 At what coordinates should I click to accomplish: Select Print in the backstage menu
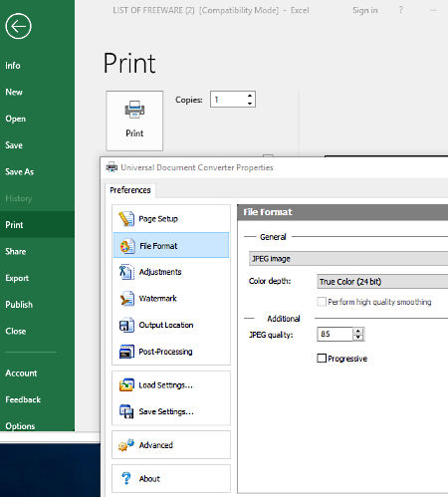pos(37,225)
